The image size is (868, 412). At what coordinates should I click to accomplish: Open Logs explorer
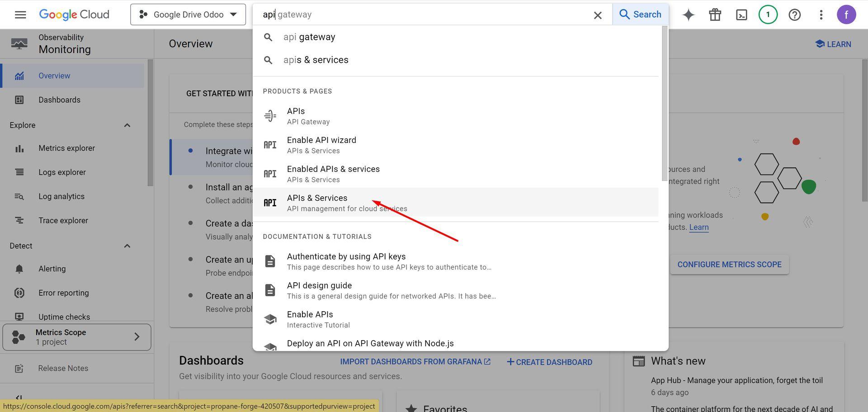73,172
